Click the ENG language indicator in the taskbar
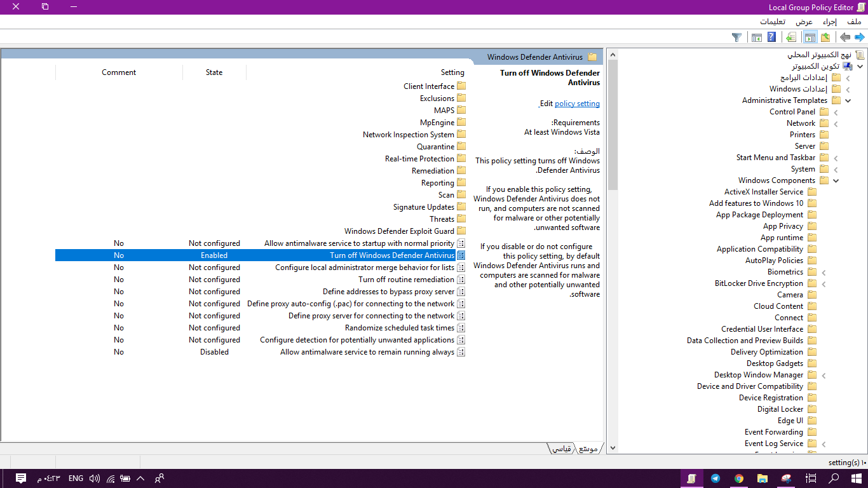This screenshot has height=488, width=868. [x=76, y=478]
